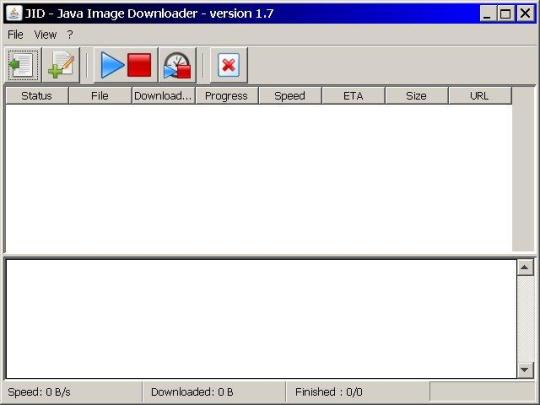The width and height of the screenshot is (540, 405).
Task: Click inside the log text area
Action: tap(261, 319)
